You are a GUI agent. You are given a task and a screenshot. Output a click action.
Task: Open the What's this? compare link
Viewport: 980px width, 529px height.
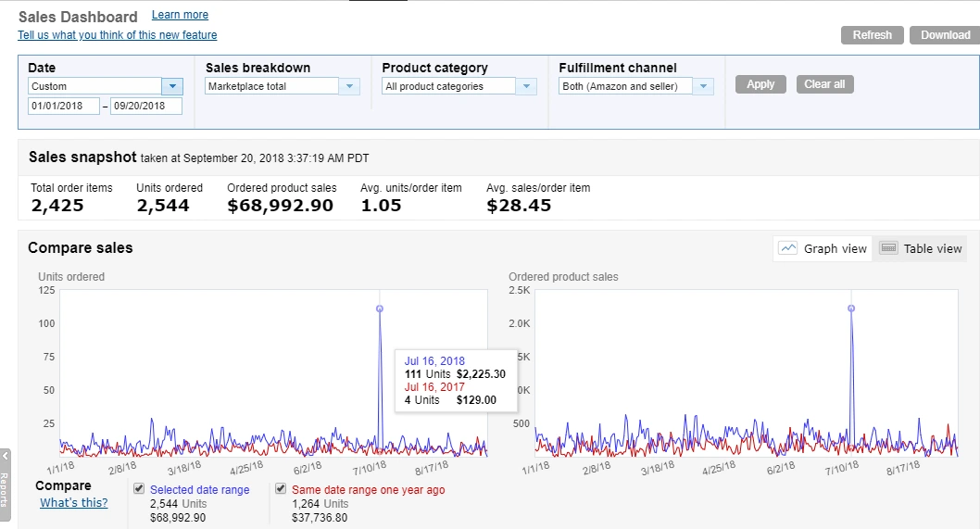tap(73, 503)
